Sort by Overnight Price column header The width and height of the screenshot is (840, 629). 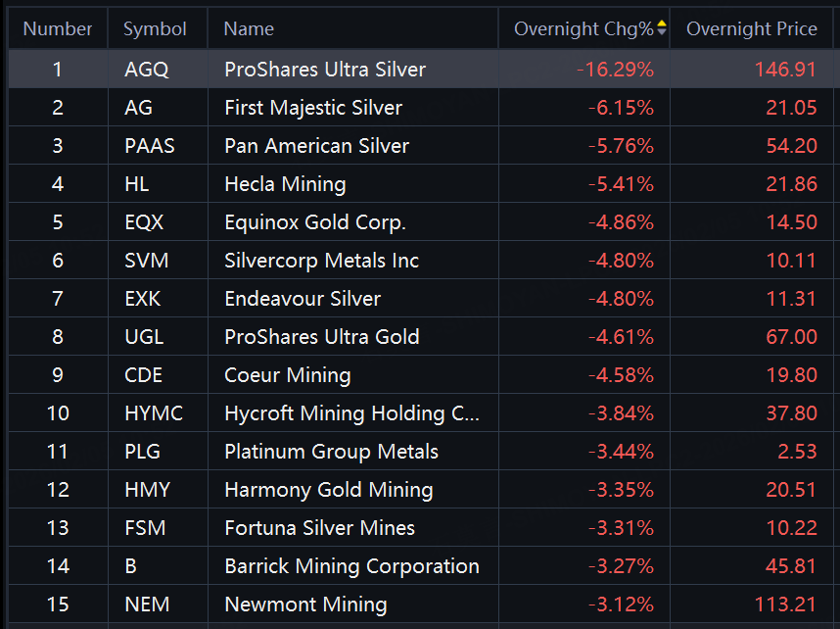point(751,29)
